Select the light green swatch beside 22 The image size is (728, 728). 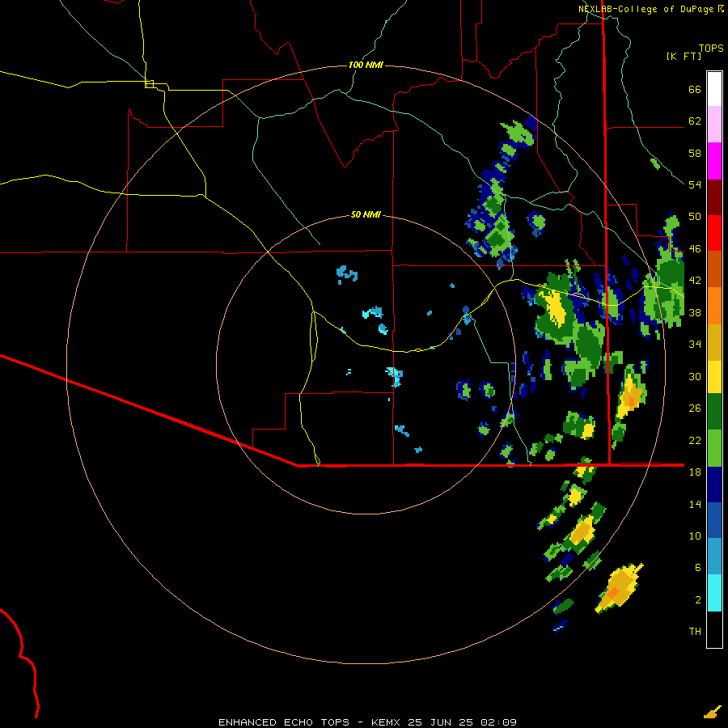714,448
